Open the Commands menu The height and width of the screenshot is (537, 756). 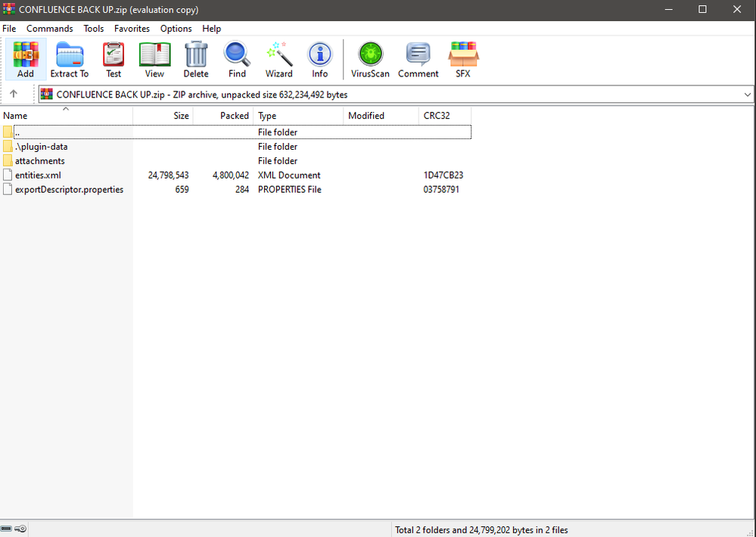pos(50,29)
